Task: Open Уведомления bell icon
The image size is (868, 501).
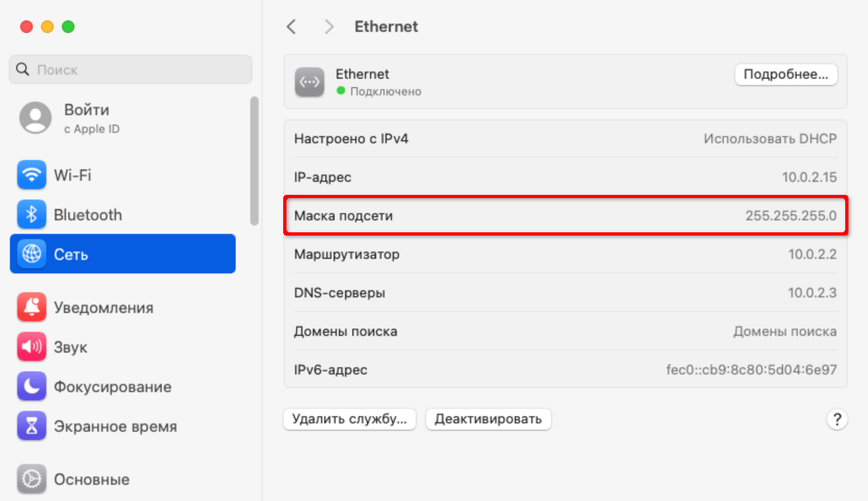Action: pyautogui.click(x=31, y=307)
